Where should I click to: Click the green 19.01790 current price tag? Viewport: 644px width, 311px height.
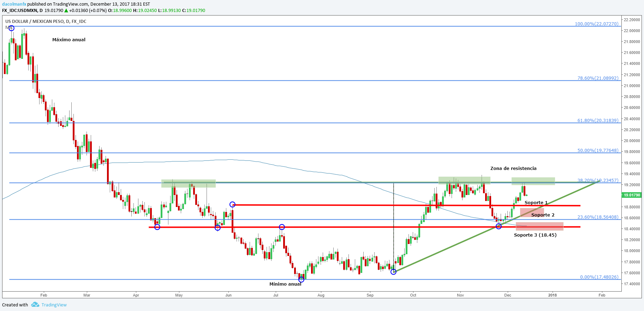(x=632, y=195)
